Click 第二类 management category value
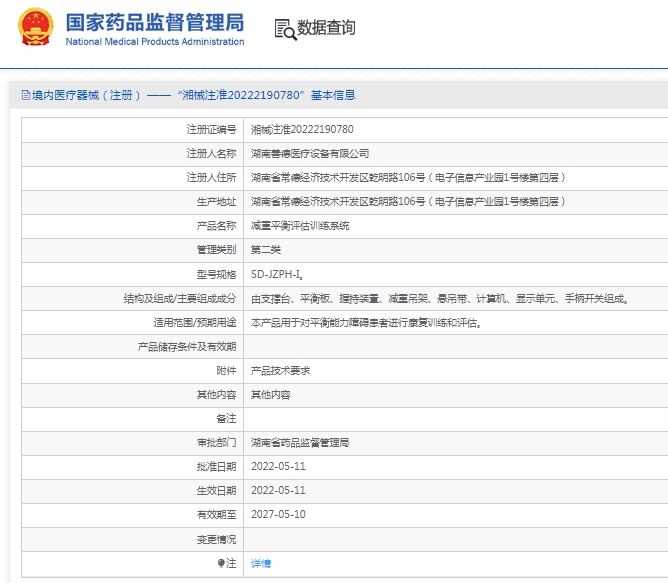 coord(266,250)
